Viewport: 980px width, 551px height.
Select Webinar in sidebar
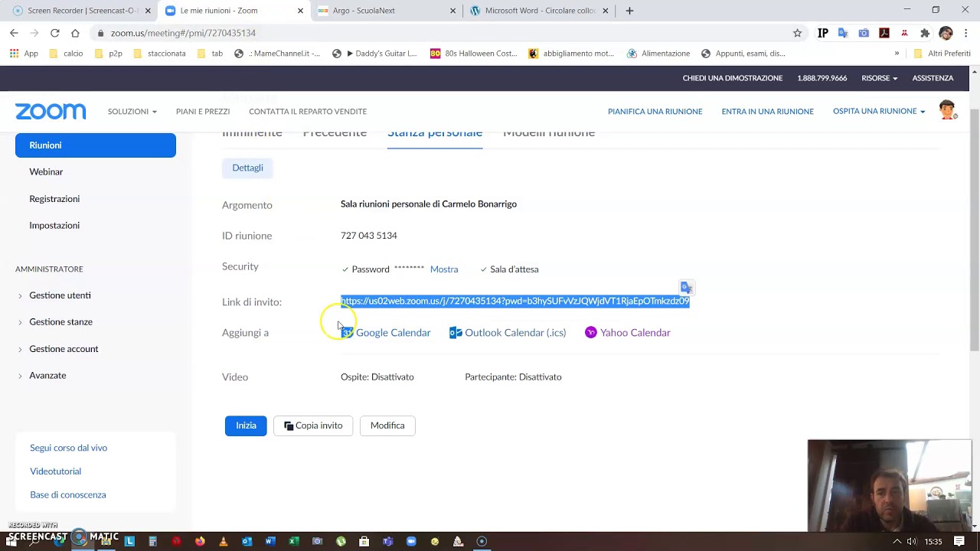(46, 172)
